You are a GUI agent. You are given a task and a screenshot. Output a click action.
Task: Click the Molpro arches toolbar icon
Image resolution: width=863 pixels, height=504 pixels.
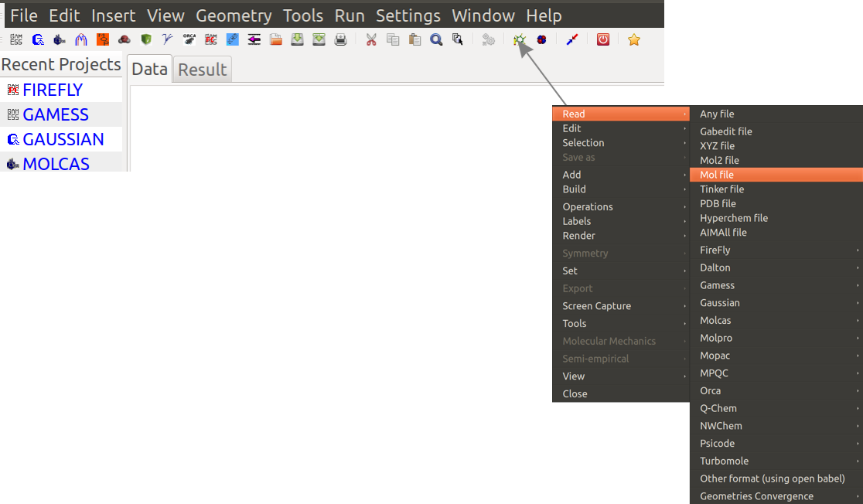click(81, 39)
